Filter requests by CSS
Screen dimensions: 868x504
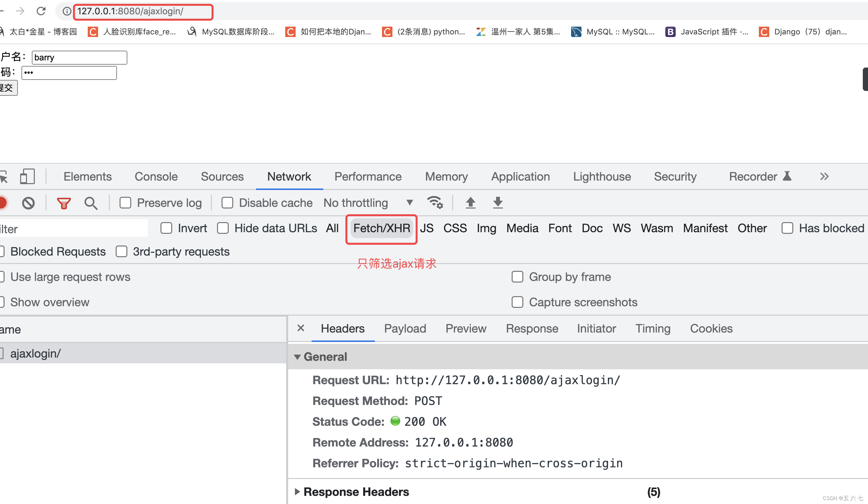pos(455,228)
